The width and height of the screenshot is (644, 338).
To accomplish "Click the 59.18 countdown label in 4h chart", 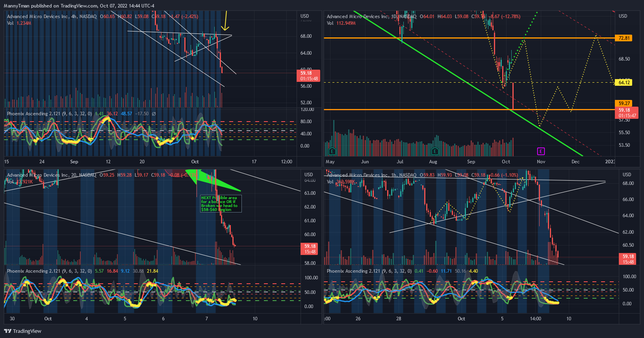I will tap(308, 76).
